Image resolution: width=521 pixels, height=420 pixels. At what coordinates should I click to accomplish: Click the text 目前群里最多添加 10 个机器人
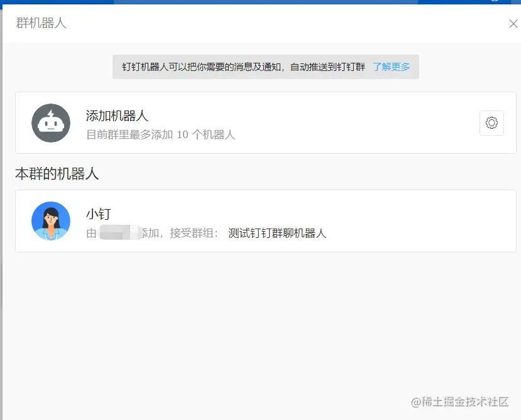(x=151, y=133)
